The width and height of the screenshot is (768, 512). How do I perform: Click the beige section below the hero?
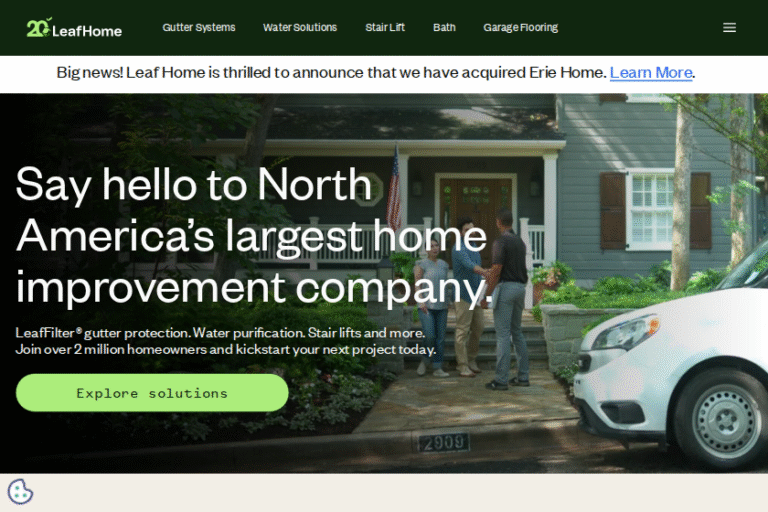(384, 492)
